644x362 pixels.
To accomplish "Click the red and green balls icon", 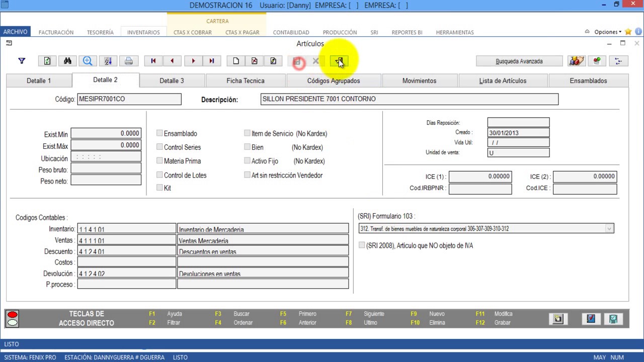I will click(x=597, y=61).
